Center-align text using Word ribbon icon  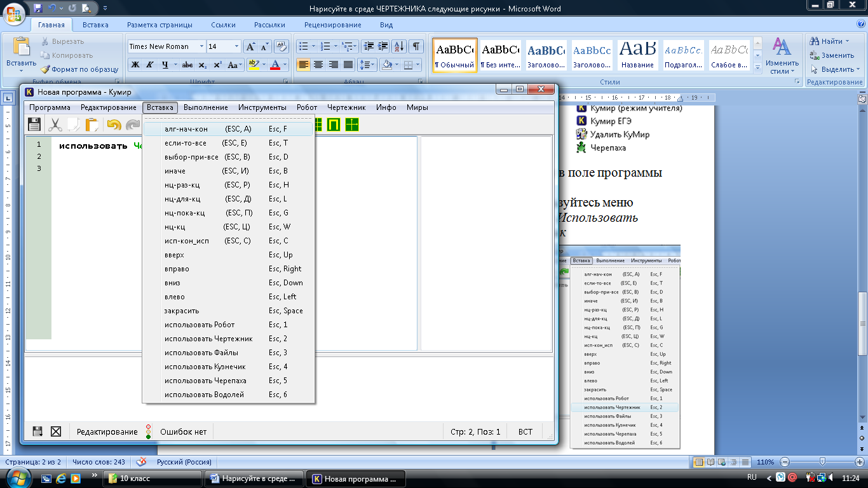point(318,65)
